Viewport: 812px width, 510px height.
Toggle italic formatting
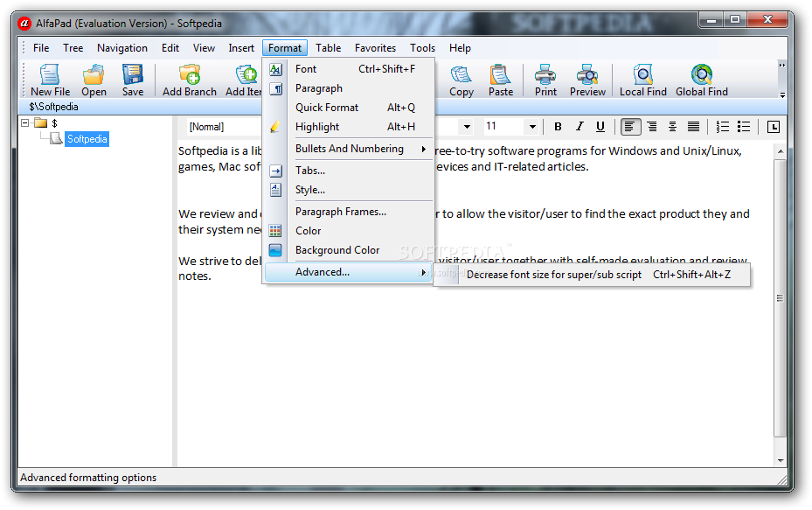pyautogui.click(x=579, y=127)
